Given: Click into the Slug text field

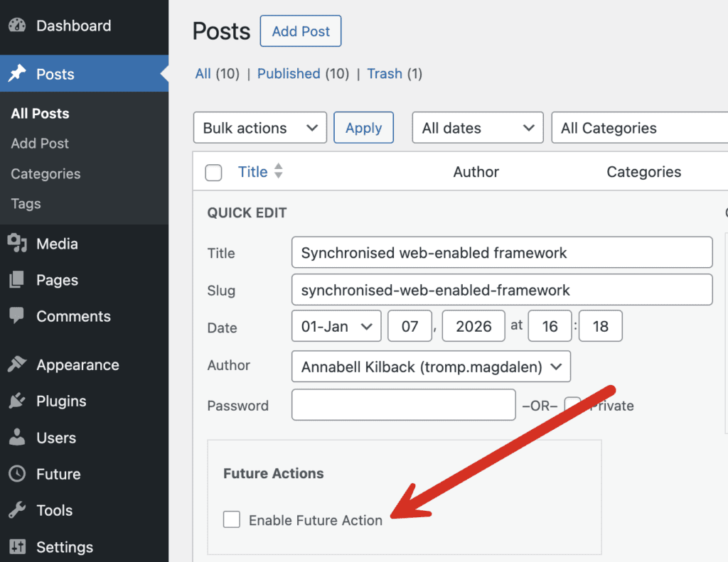Looking at the screenshot, I should (x=501, y=290).
